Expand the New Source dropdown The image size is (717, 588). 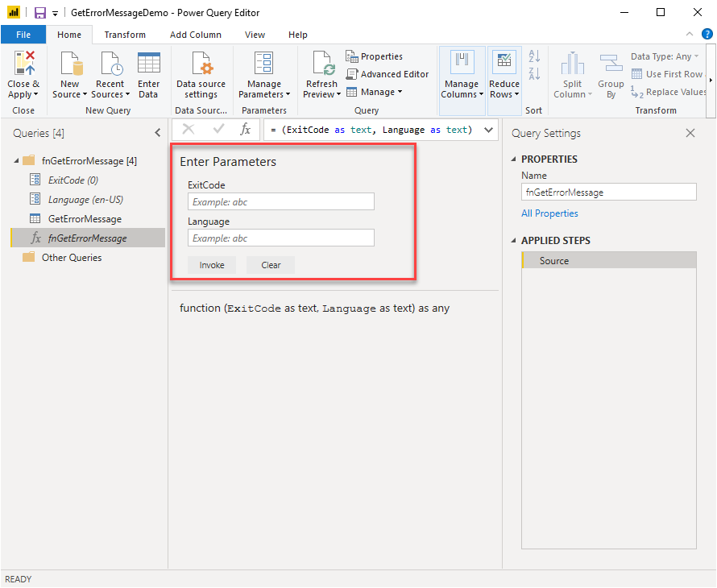click(85, 95)
